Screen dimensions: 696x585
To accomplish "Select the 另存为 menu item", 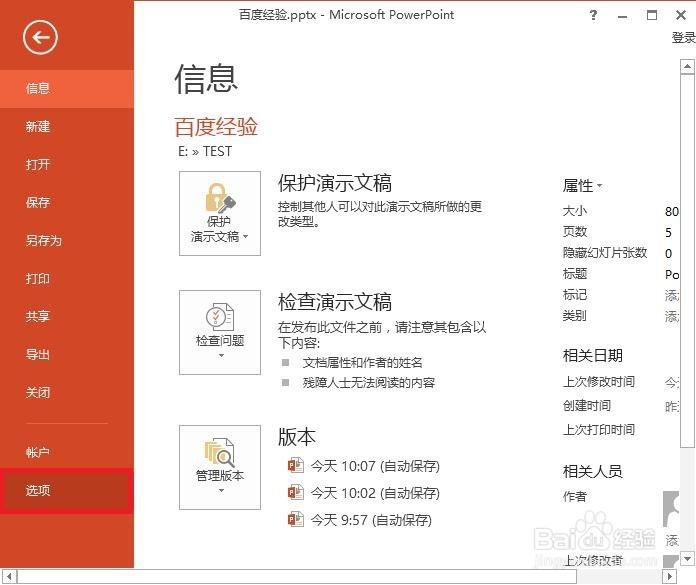I will tap(67, 241).
